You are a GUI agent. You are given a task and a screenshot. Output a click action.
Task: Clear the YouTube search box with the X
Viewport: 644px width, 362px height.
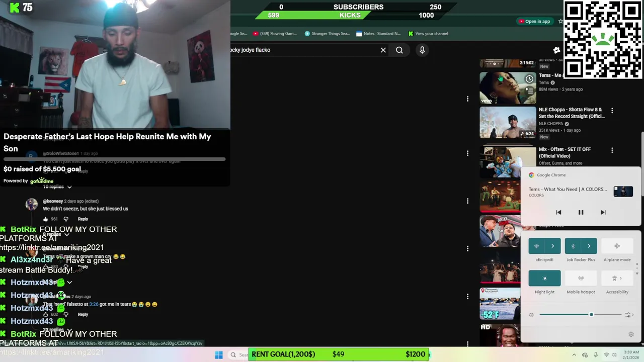(x=383, y=50)
